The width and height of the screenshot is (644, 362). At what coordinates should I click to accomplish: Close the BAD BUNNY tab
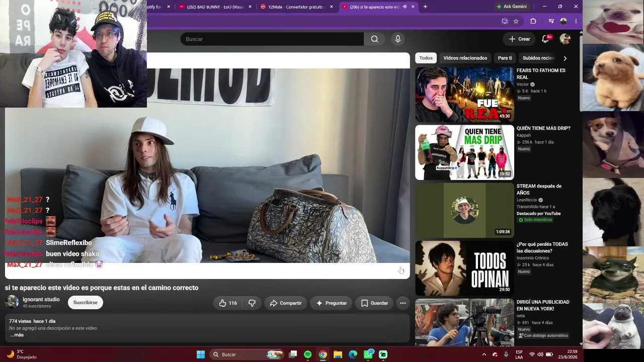[x=250, y=7]
